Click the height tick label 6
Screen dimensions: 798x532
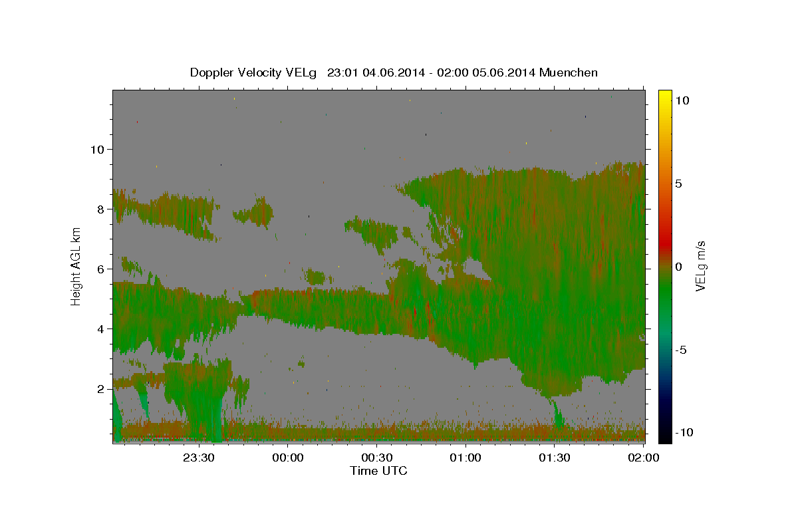tap(101, 269)
